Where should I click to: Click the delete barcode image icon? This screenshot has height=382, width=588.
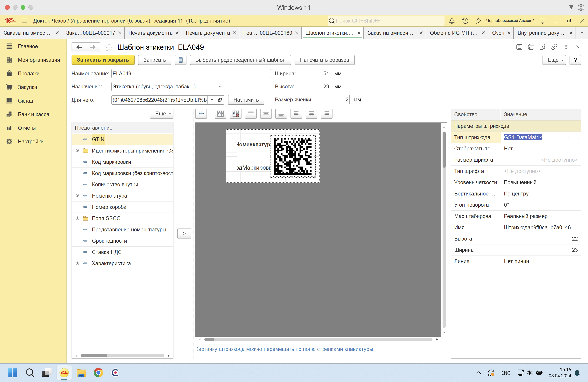235,114
